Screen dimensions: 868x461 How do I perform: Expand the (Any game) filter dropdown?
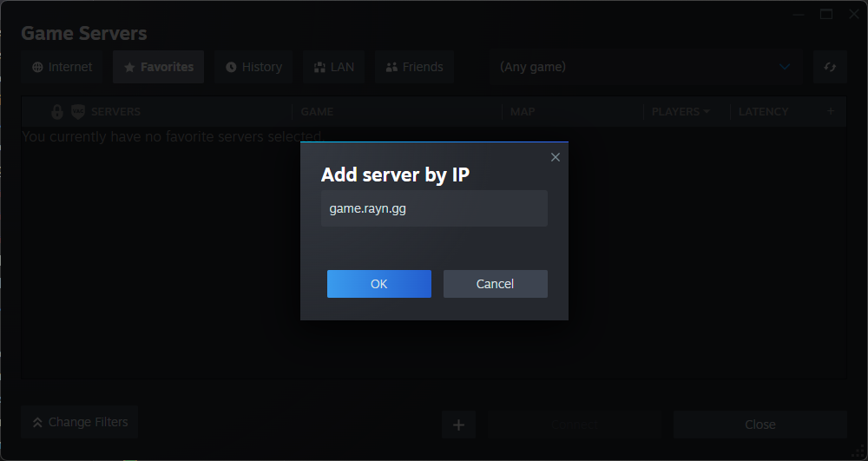point(646,67)
